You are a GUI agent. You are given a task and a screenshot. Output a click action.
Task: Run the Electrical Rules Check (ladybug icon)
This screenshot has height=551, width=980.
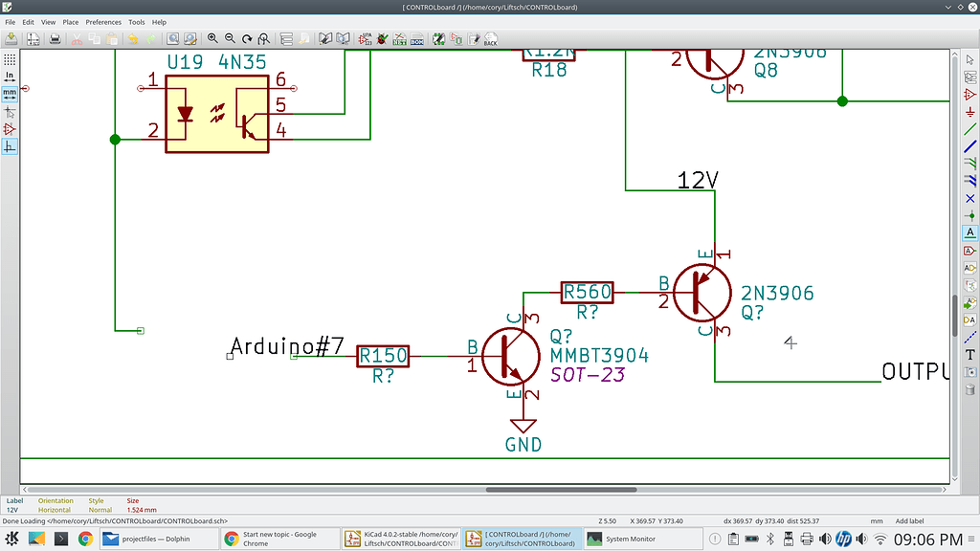(x=383, y=39)
